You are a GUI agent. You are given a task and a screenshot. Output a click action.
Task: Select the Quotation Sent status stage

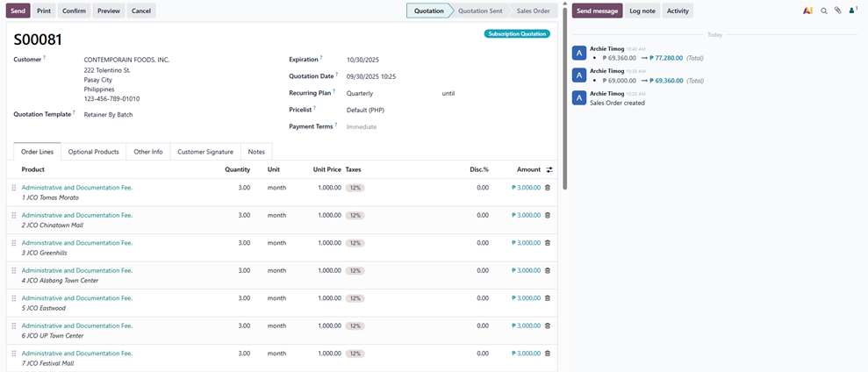[480, 11]
